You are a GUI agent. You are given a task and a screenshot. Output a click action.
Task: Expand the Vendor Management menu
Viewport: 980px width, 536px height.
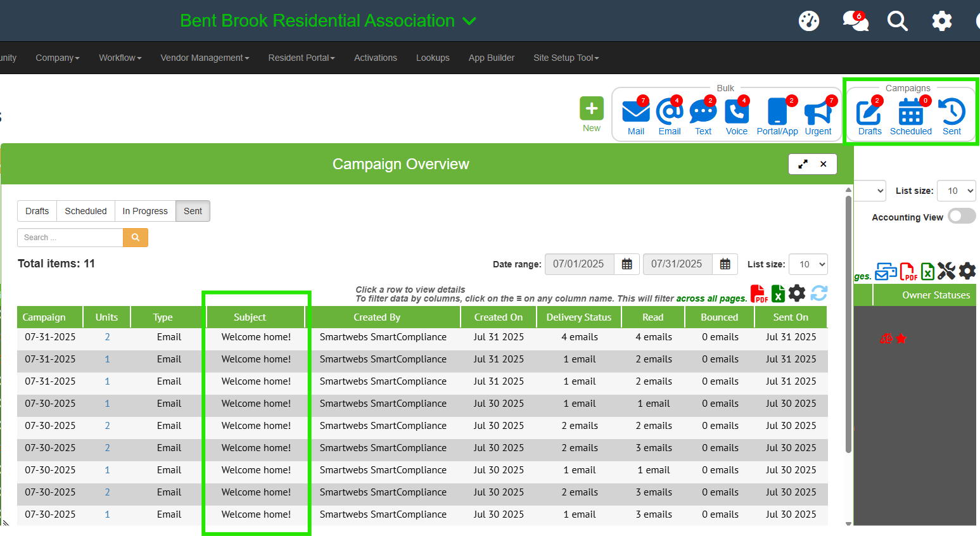[205, 58]
